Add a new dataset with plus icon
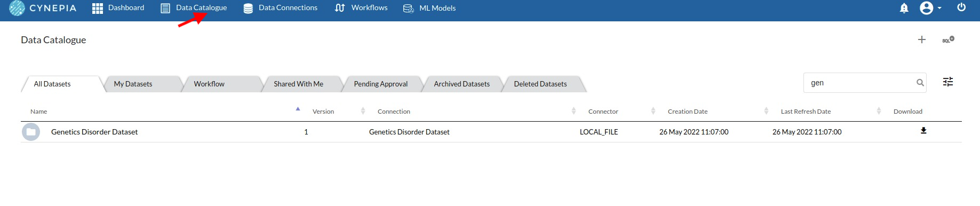Viewport: 980px width, 206px height. (x=922, y=39)
